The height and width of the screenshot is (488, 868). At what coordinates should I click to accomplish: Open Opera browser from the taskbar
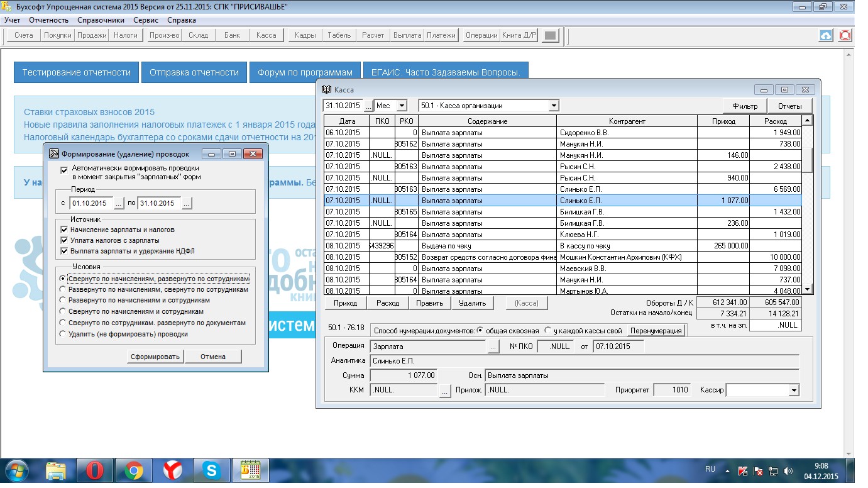94,470
